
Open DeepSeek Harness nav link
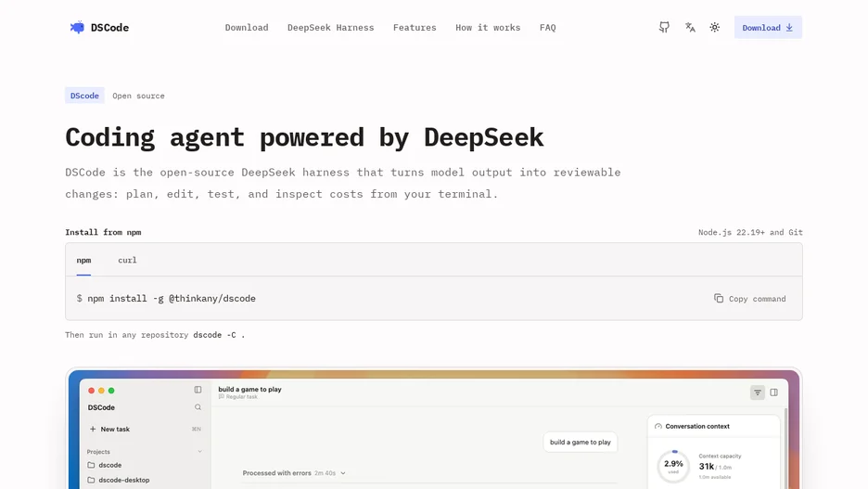[330, 27]
